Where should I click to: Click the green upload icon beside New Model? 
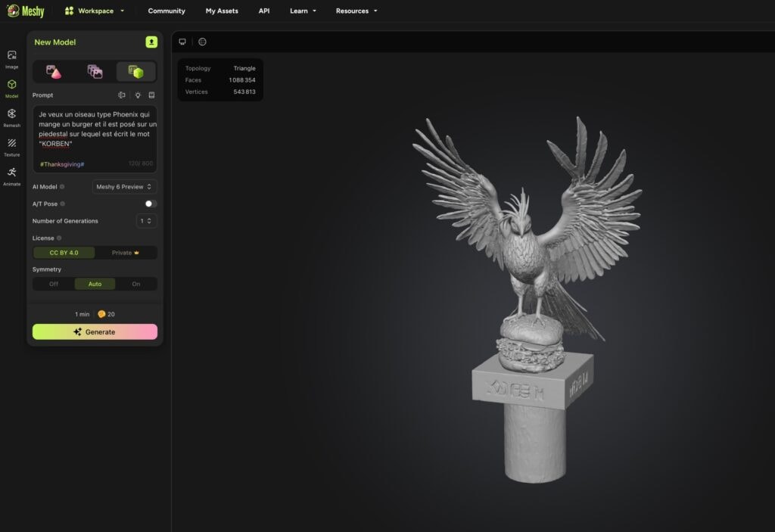point(151,42)
